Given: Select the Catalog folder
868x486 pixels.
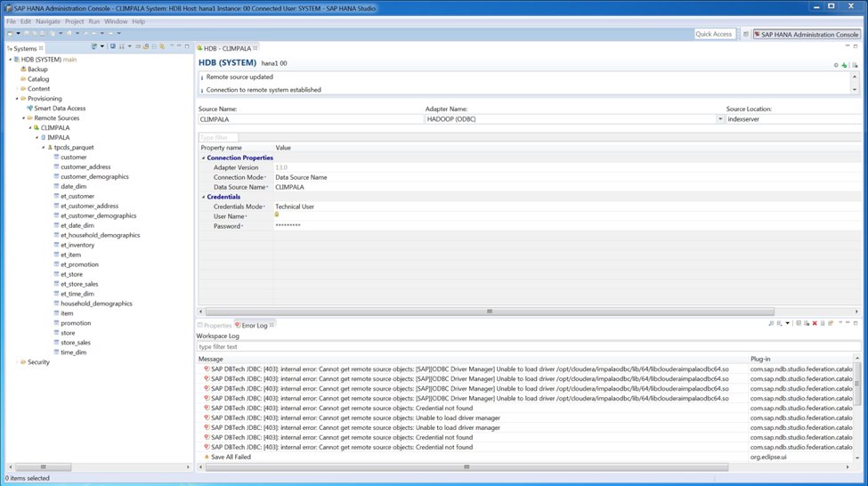Looking at the screenshot, I should [38, 79].
